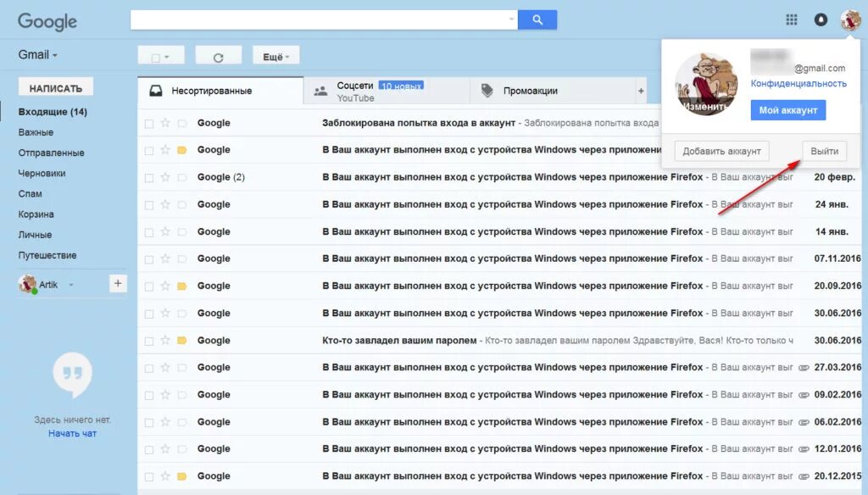
Task: Tick checkbox for Заблокирована попытка входа email
Action: click(x=149, y=124)
